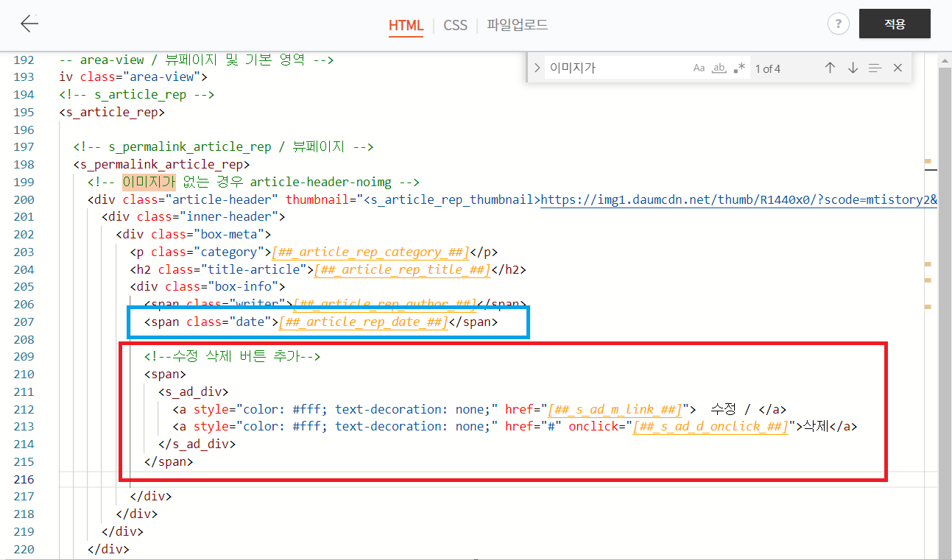Toggle Find in Selection icon

click(875, 68)
